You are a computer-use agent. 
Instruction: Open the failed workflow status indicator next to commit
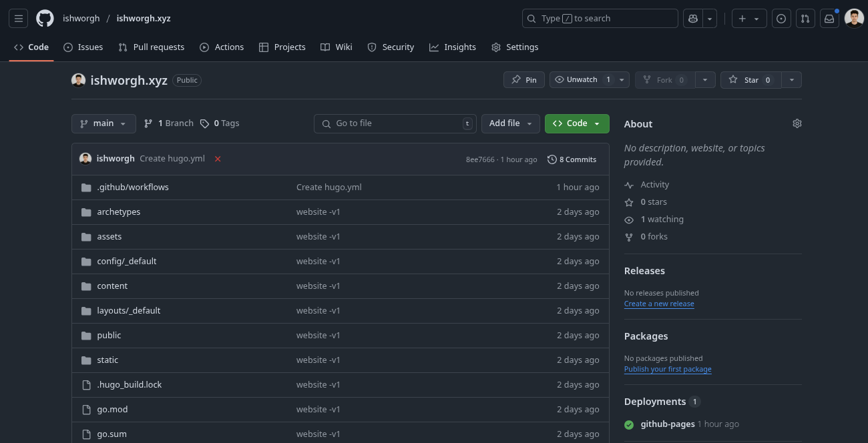pos(216,159)
